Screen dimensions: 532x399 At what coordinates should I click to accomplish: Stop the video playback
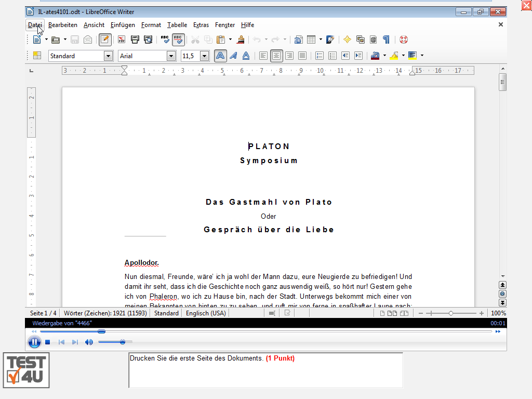click(47, 342)
